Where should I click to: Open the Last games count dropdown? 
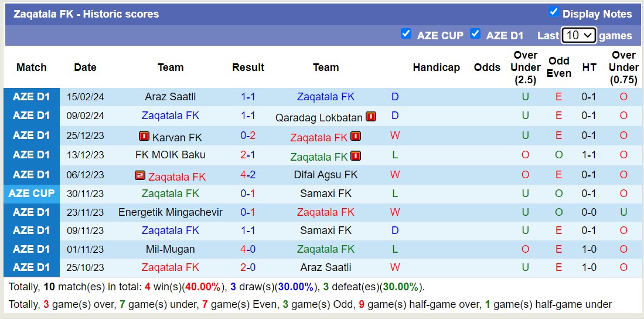[578, 35]
